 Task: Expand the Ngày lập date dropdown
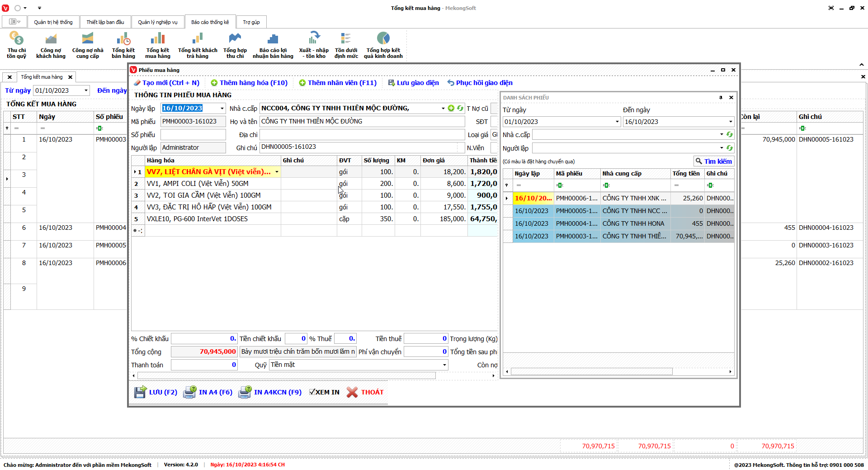click(x=222, y=109)
